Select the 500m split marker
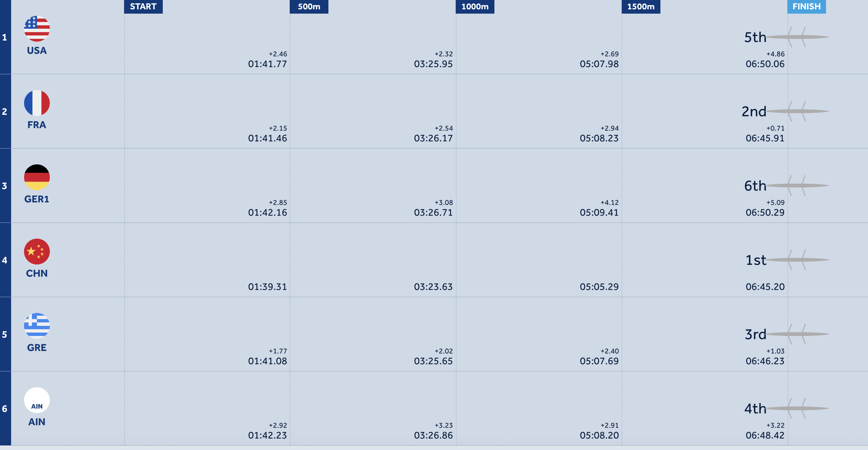 tap(309, 6)
